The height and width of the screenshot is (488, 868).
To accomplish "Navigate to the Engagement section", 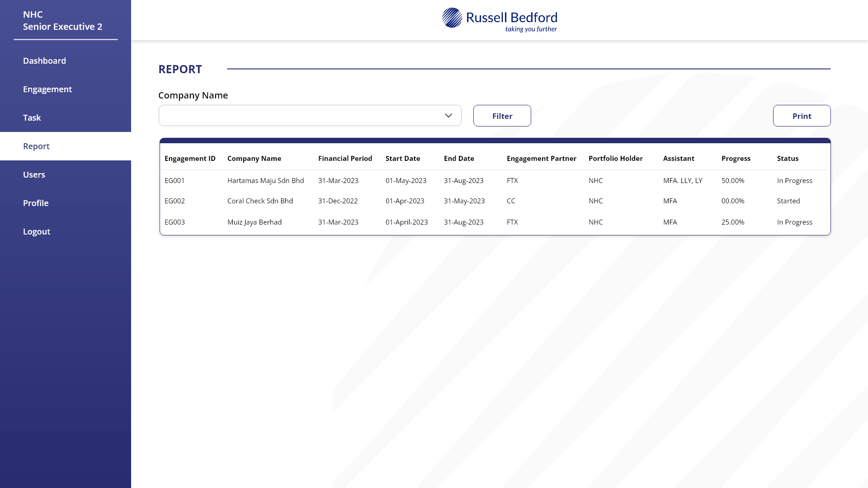I will pyautogui.click(x=47, y=89).
